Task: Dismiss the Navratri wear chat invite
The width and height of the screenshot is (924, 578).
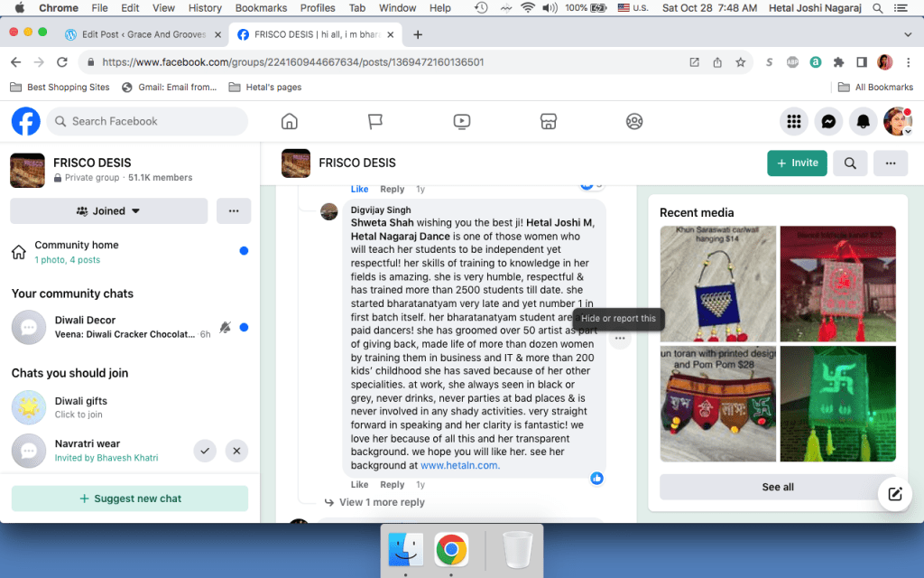Action: pyautogui.click(x=236, y=450)
